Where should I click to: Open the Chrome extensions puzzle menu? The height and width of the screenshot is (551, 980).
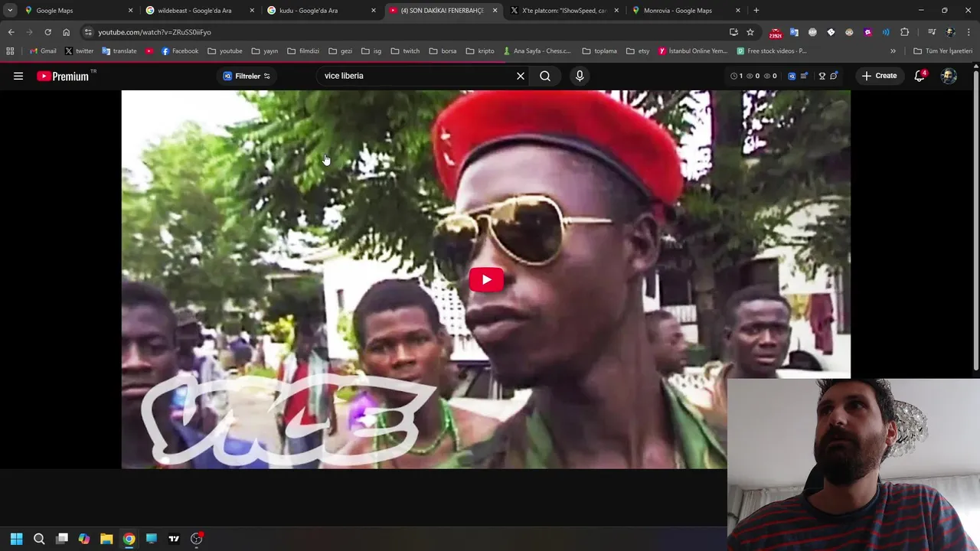[905, 32]
